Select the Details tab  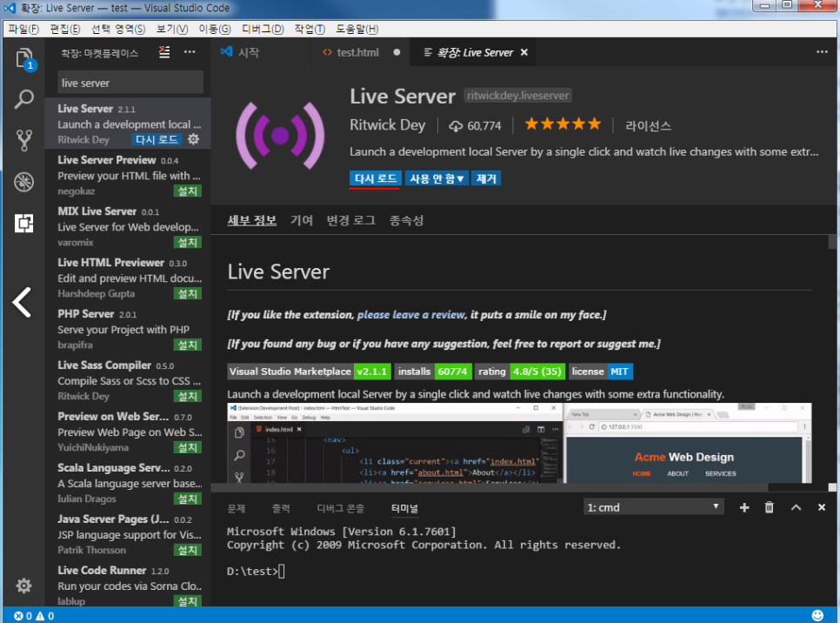tap(252, 220)
